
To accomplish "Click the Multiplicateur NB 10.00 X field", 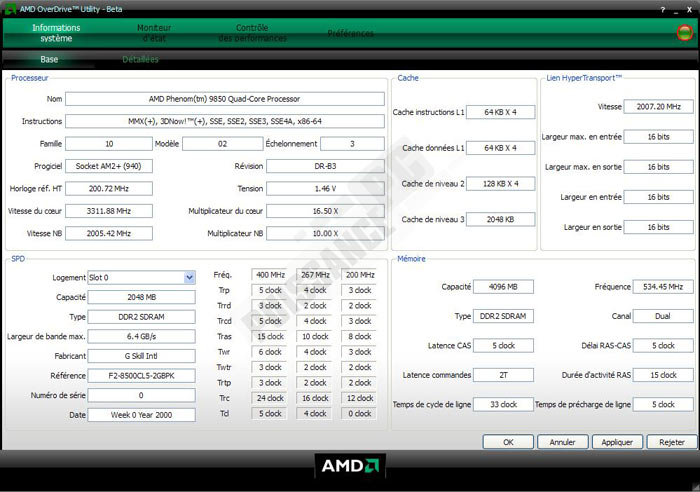I will pyautogui.click(x=325, y=233).
